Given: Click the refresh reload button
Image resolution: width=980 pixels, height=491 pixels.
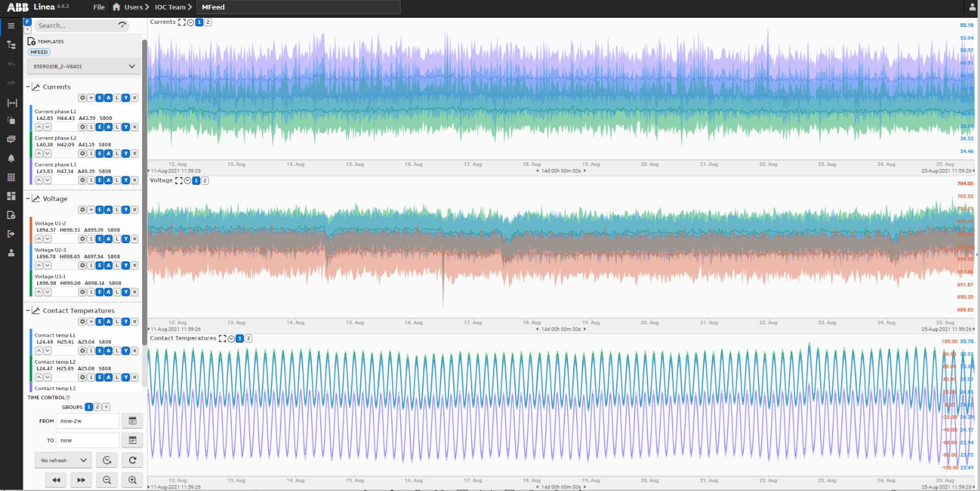Looking at the screenshot, I should 132,460.
